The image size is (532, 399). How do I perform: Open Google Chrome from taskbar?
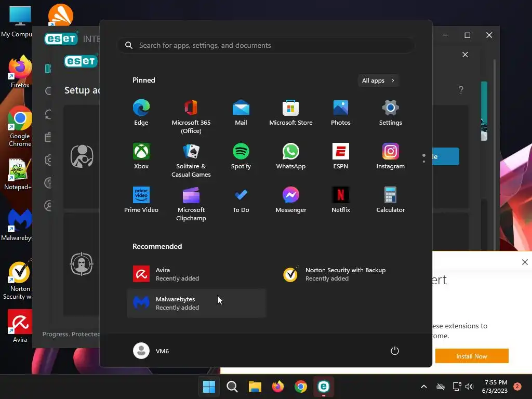click(x=301, y=387)
